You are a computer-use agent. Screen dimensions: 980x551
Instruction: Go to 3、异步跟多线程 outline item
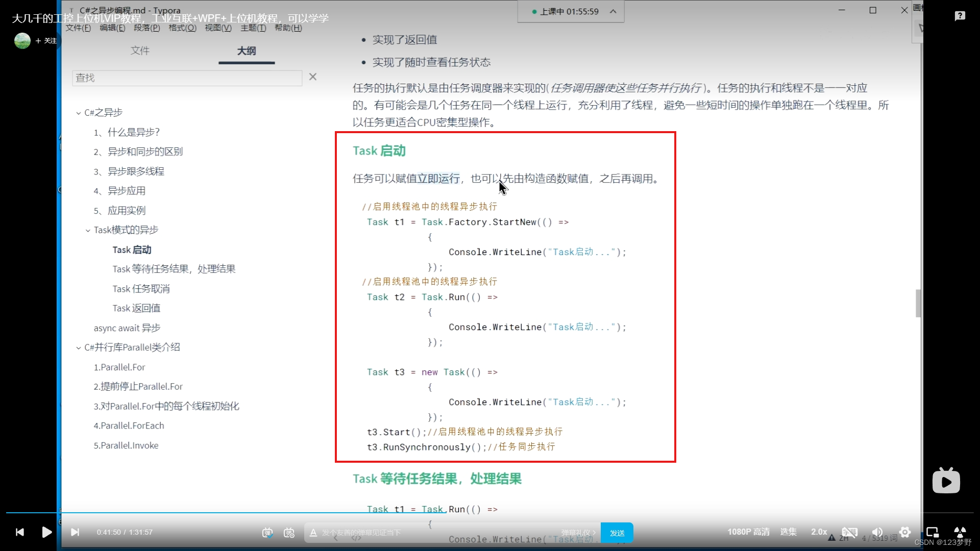pos(129,171)
